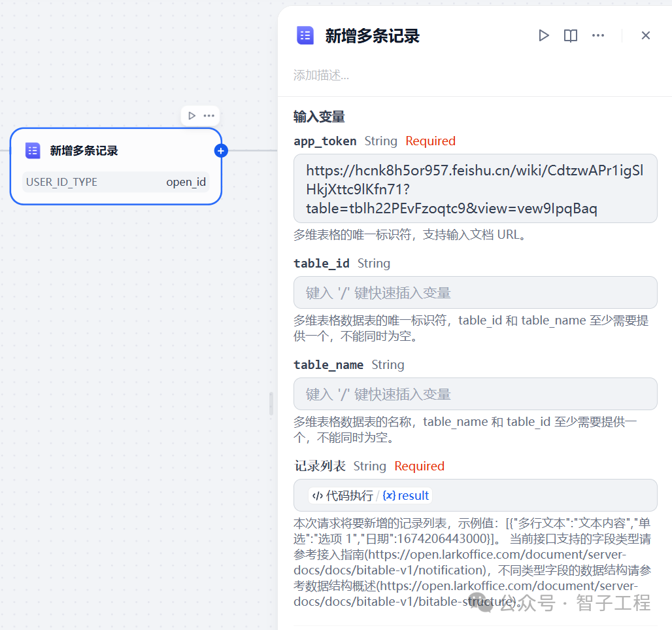Open ellipsis menu above canvas node
This screenshot has width=672, height=630.
(x=209, y=116)
